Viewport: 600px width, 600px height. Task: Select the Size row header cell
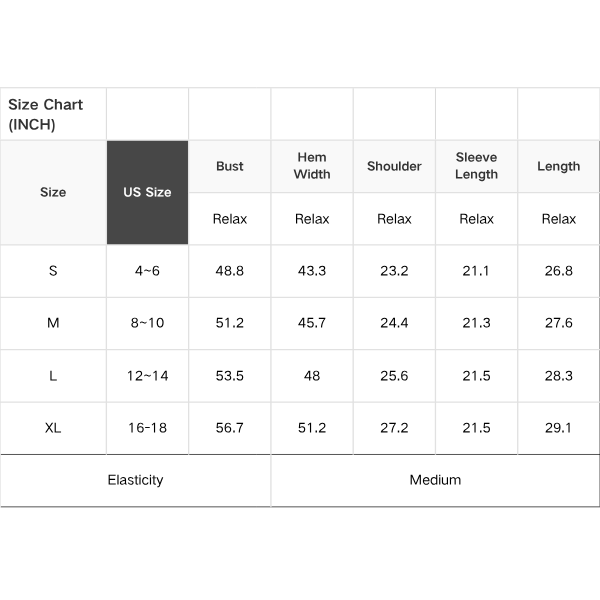[53, 192]
